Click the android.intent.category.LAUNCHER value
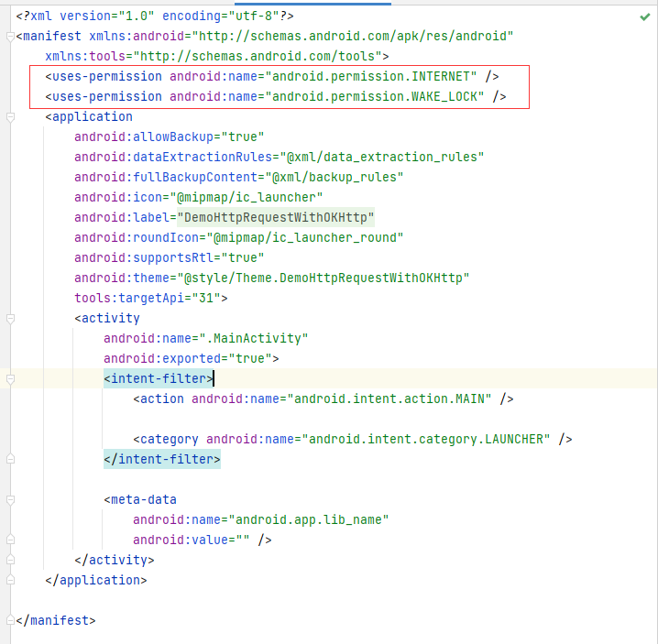 [x=425, y=439]
